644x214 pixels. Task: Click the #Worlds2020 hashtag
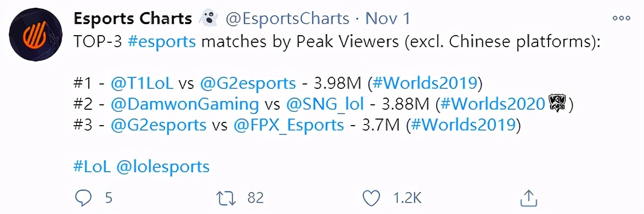492,104
